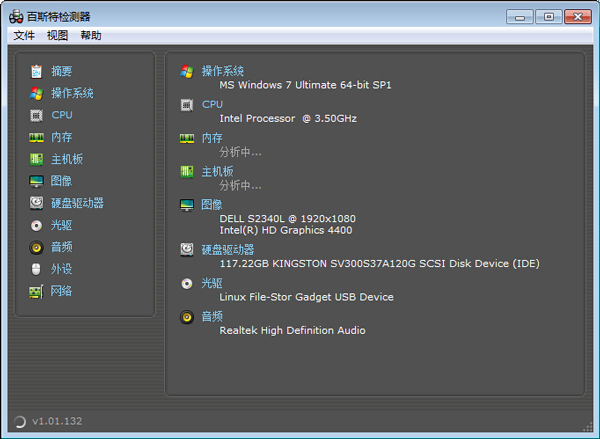Select 内存 label in the sidebar

[x=62, y=137]
